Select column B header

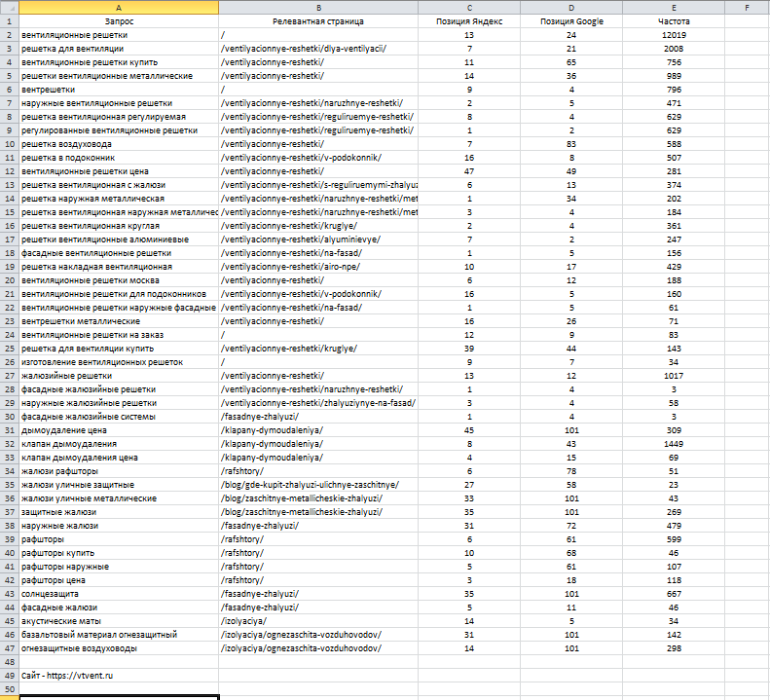(x=318, y=8)
